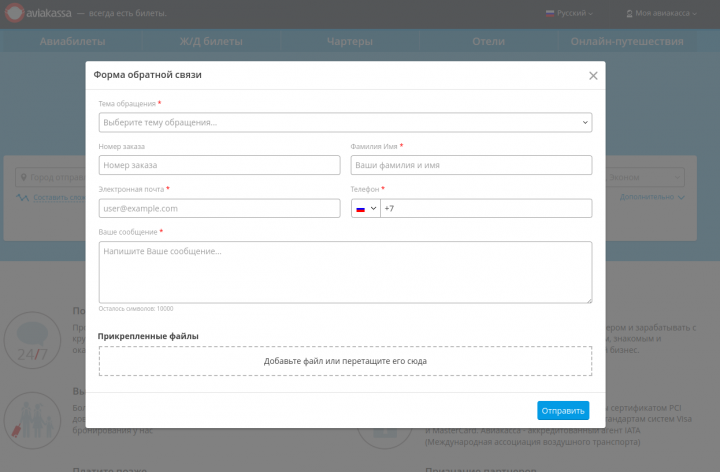Select the 'Отели' tab
The height and width of the screenshot is (472, 720).
pyautogui.click(x=488, y=42)
